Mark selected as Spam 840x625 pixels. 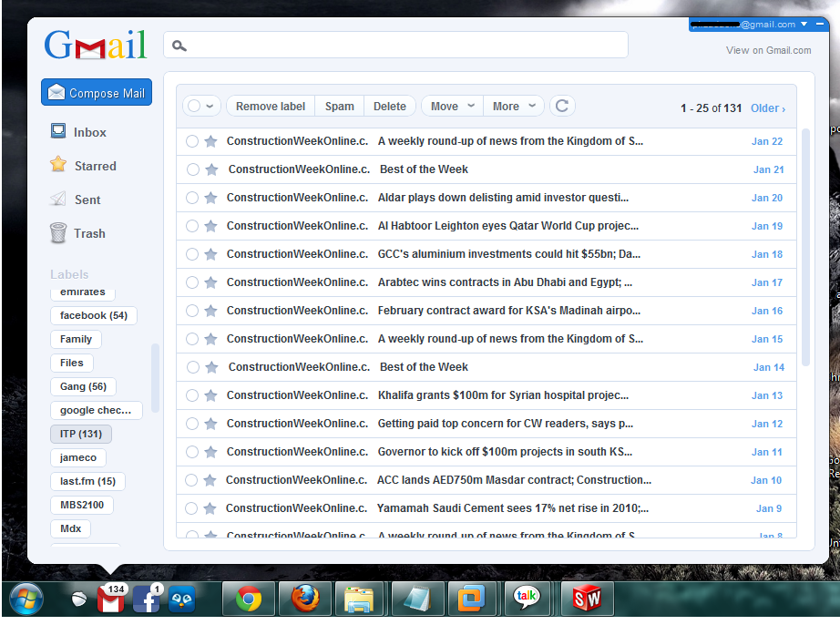coord(339,106)
